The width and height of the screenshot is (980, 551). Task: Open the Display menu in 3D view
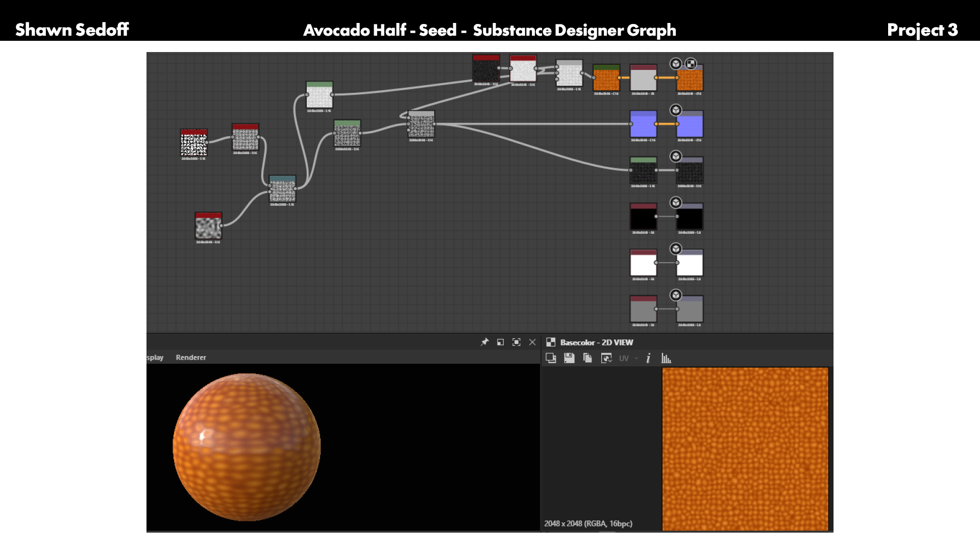155,358
